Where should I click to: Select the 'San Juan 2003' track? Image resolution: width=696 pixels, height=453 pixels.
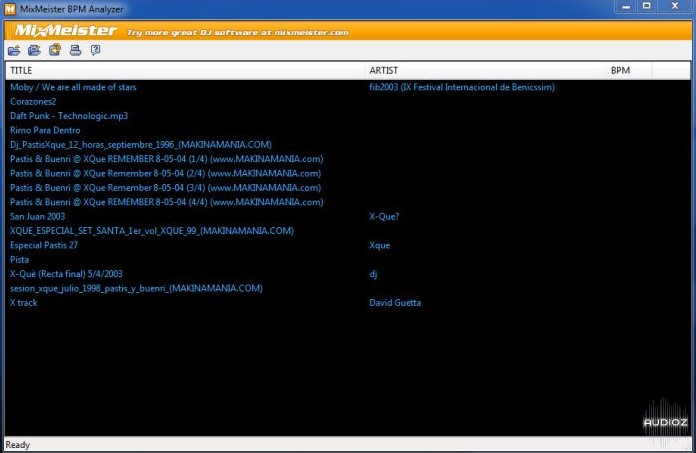[38, 217]
